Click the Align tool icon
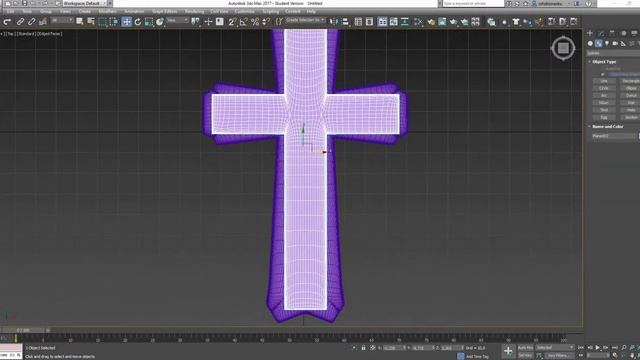The width and height of the screenshot is (640, 360). point(345,22)
